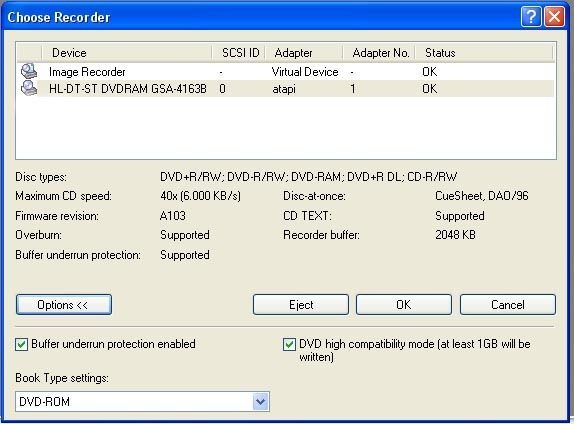Click the HL-DT-ST DVDRAM drive icon
The image size is (574, 424).
pyautogui.click(x=29, y=88)
